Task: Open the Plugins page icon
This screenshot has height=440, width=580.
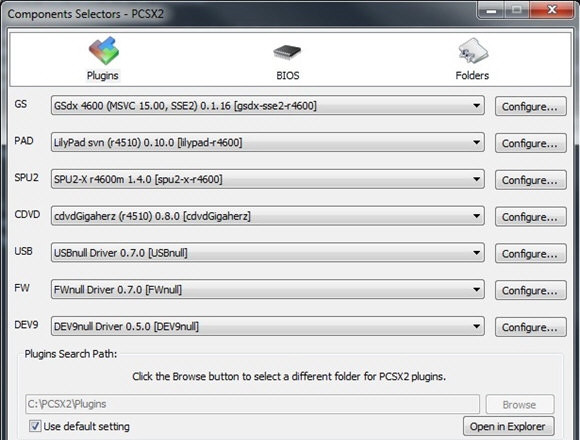Action: click(104, 50)
